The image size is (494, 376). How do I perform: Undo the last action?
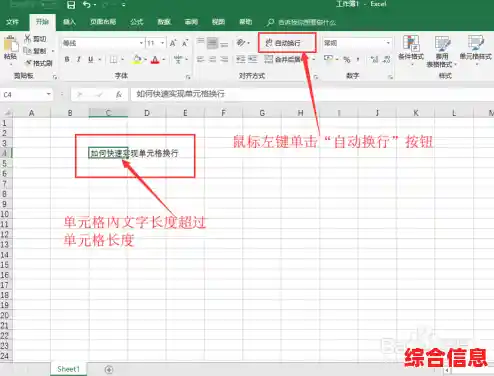pos(86,5)
